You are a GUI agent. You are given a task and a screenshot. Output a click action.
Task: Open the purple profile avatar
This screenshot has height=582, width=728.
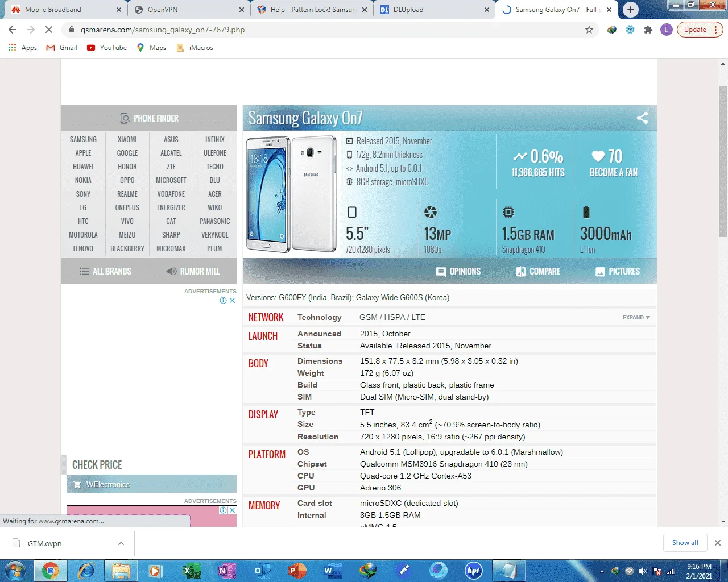[x=667, y=30]
